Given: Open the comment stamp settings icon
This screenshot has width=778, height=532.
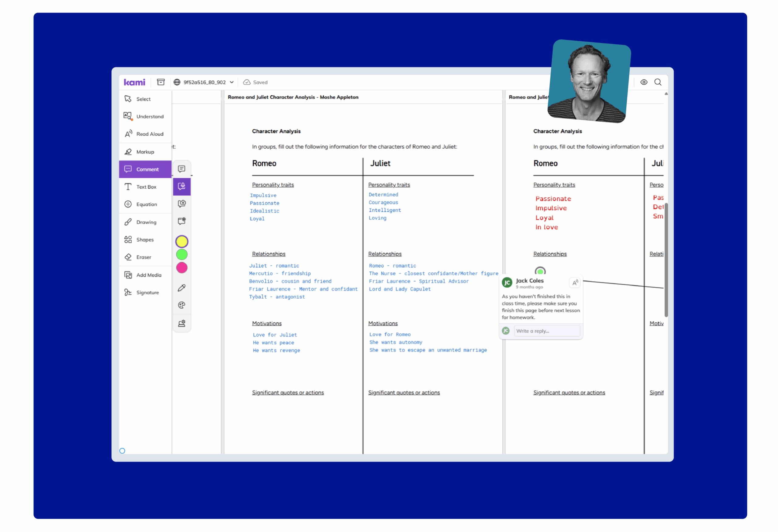Looking at the screenshot, I should (x=181, y=323).
